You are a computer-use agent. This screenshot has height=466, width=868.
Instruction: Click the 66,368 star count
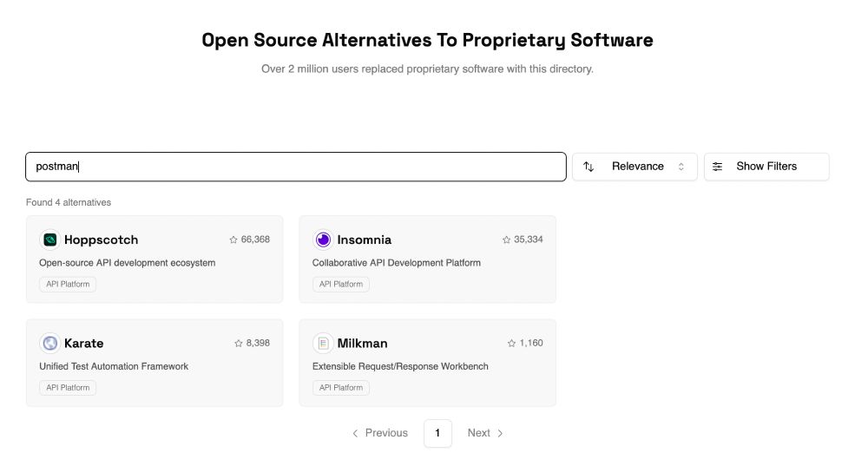pyautogui.click(x=255, y=240)
